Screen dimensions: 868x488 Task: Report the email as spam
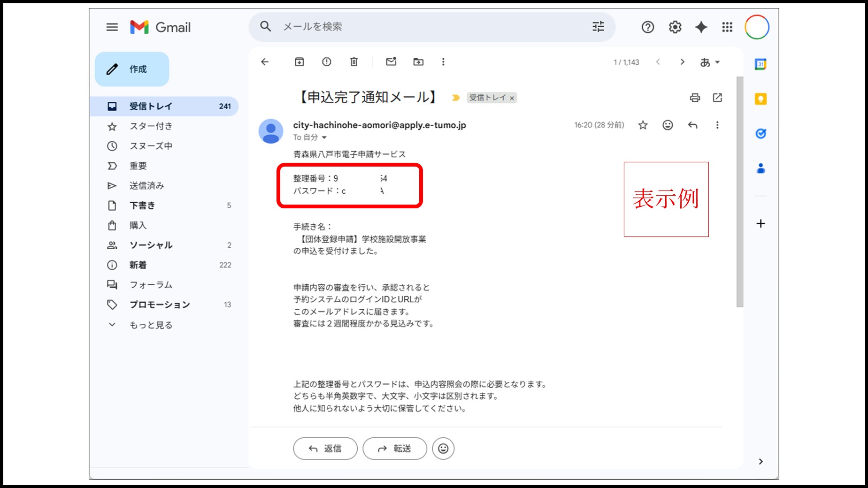tap(326, 61)
